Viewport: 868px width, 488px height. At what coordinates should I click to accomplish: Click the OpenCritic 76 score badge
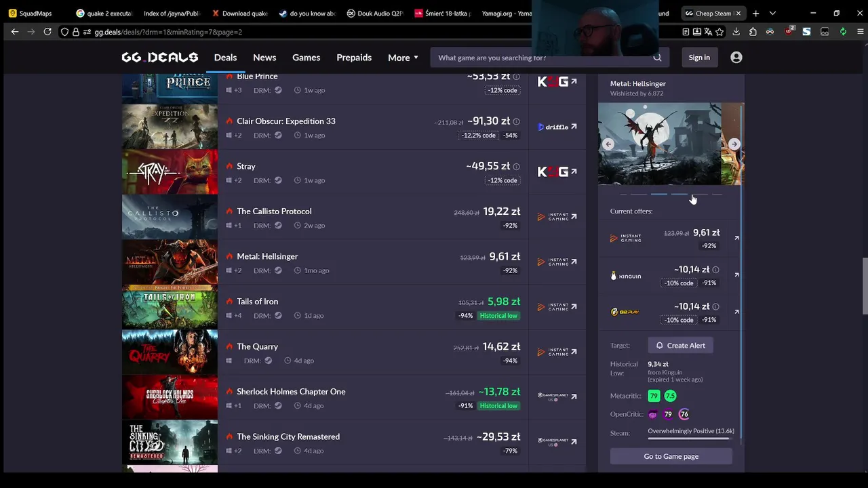(684, 414)
